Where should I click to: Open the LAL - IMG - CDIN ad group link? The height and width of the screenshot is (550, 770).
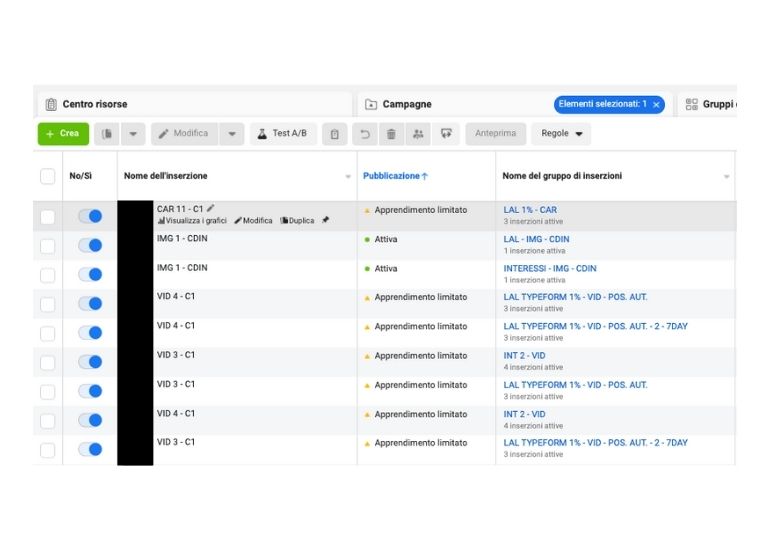coord(536,239)
